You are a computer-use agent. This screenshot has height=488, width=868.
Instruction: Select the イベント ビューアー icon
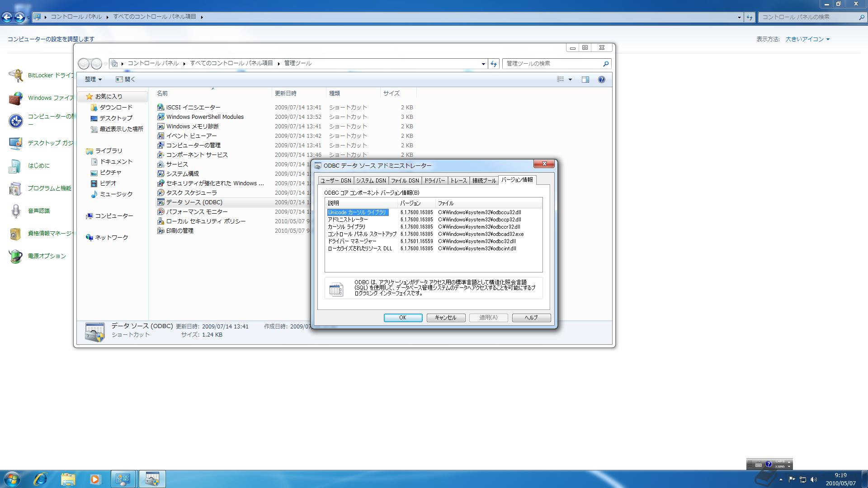160,136
